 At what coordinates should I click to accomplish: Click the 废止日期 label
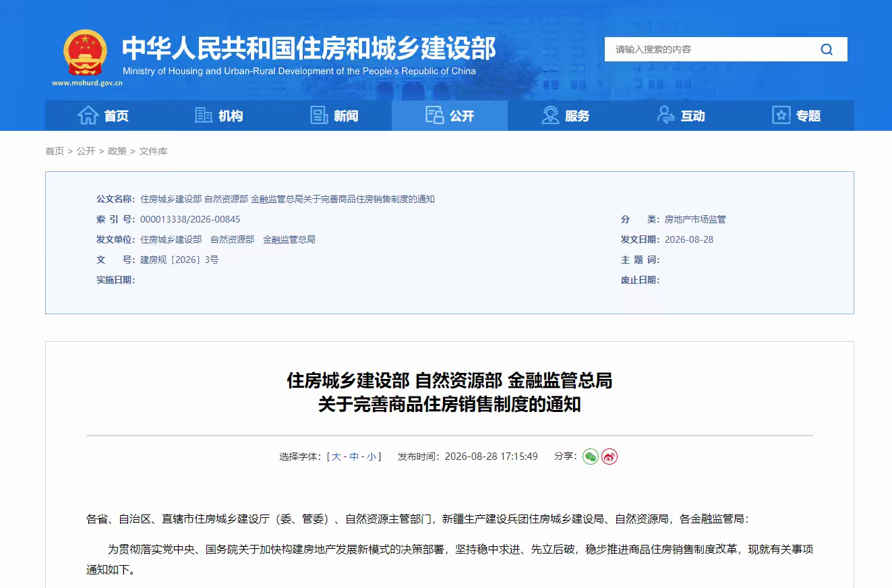(x=641, y=280)
